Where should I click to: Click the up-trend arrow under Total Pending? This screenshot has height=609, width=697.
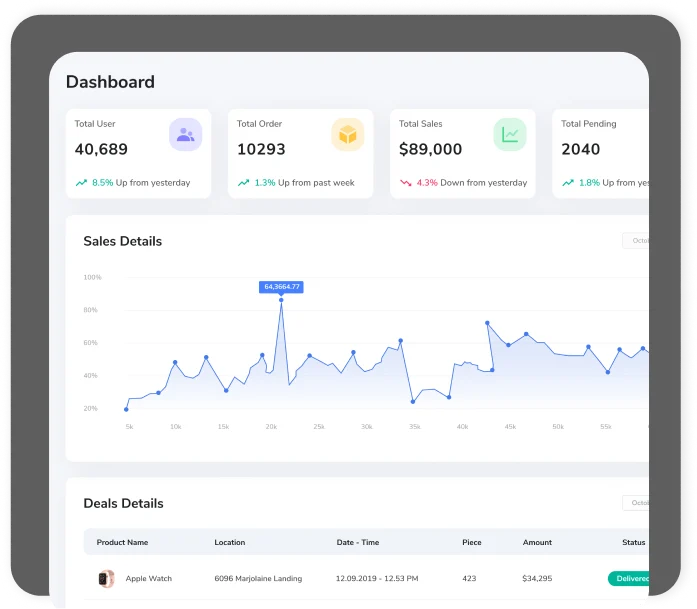pyautogui.click(x=567, y=183)
